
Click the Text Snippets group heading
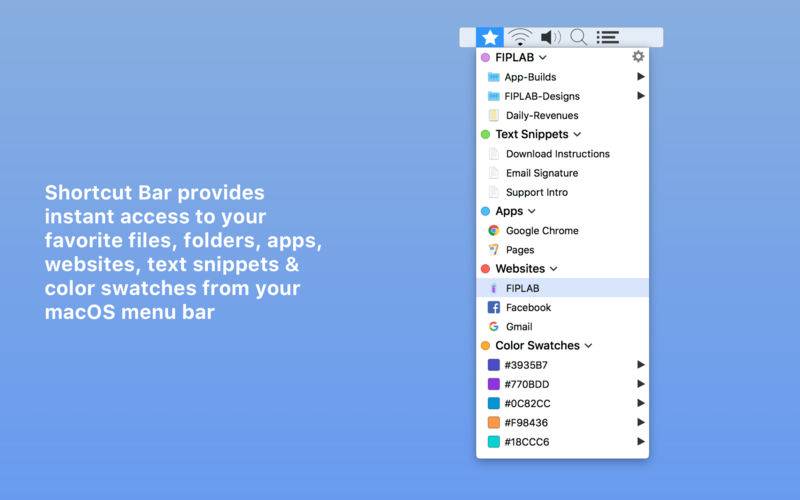tap(532, 134)
